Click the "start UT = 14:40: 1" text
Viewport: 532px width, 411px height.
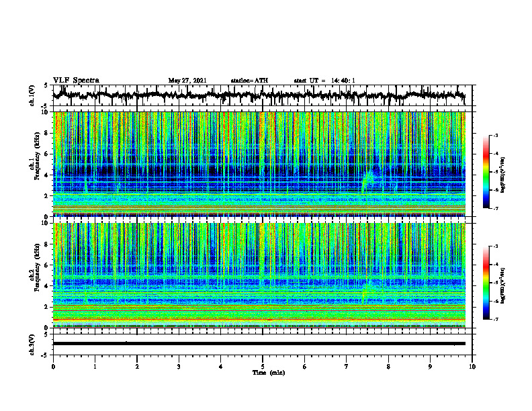click(x=324, y=81)
